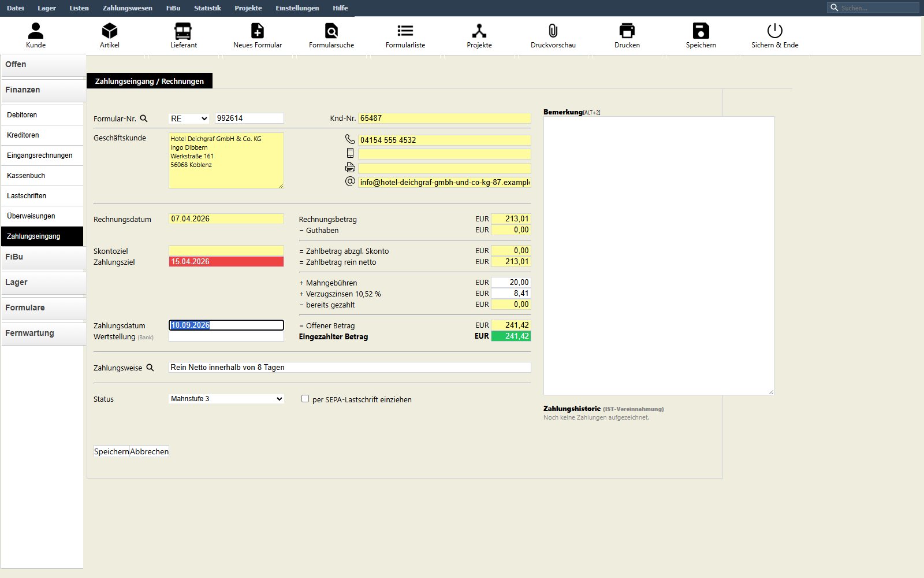924x578 pixels.
Task: Open Überweisungen in the sidebar
Action: pos(42,216)
